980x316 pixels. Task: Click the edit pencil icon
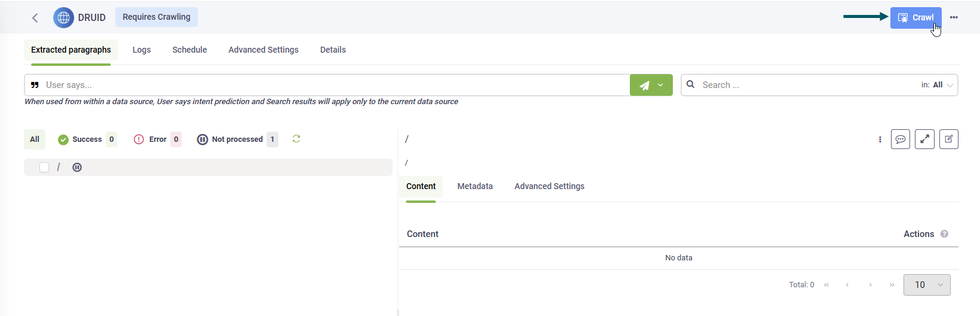click(x=948, y=139)
